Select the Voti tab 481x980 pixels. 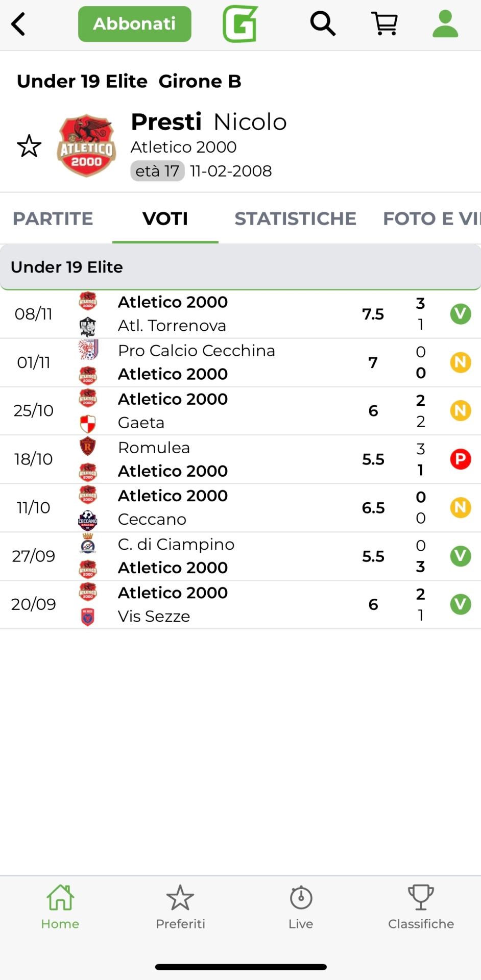[x=165, y=219]
